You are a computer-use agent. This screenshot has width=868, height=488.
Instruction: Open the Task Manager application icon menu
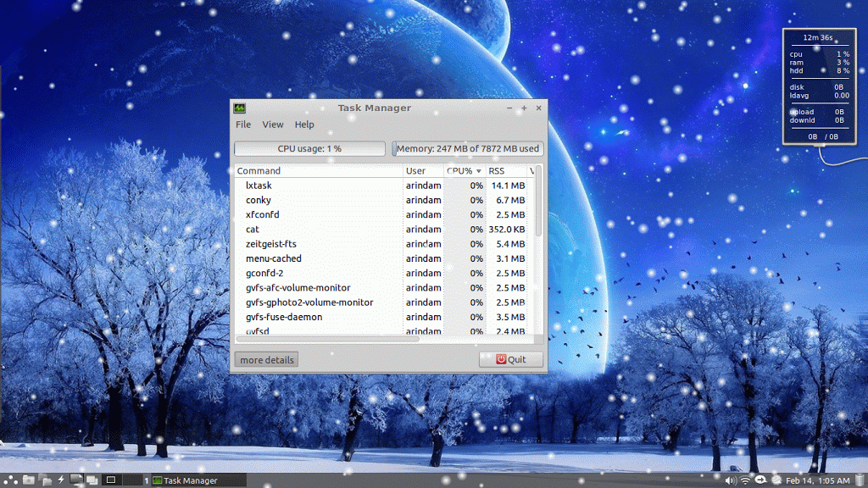point(242,108)
